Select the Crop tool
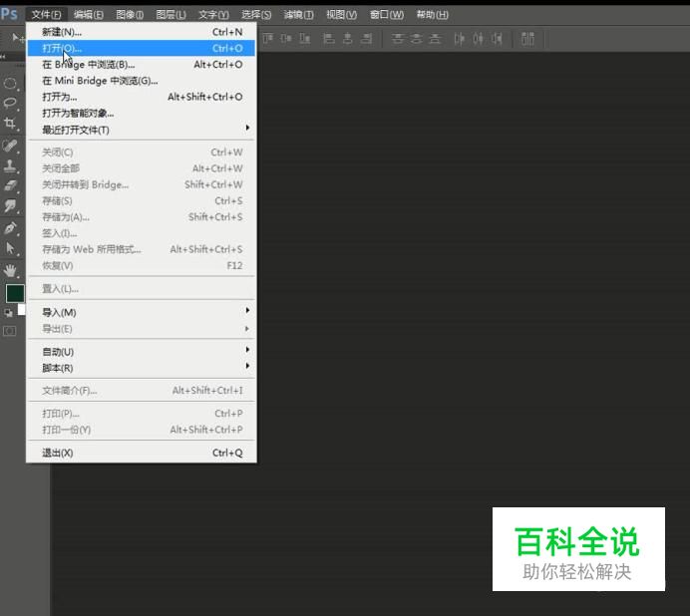Viewport: 690px width, 616px height. coord(10,123)
